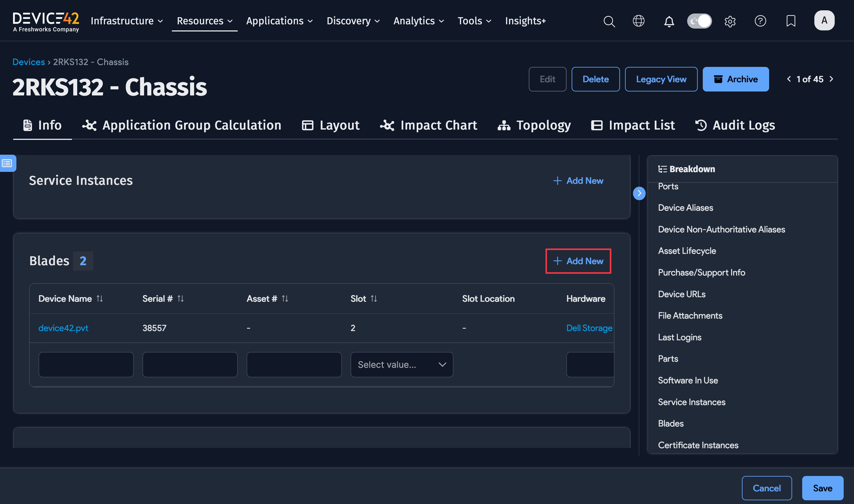This screenshot has width=854, height=504.
Task: Open the device42.pvt device link
Action: [x=63, y=328]
